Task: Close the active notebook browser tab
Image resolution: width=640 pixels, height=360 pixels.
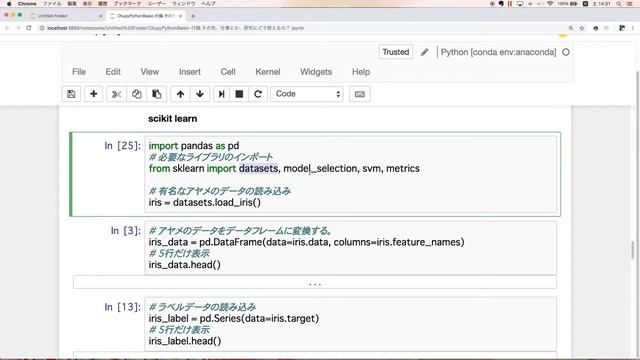Action: tap(180, 16)
